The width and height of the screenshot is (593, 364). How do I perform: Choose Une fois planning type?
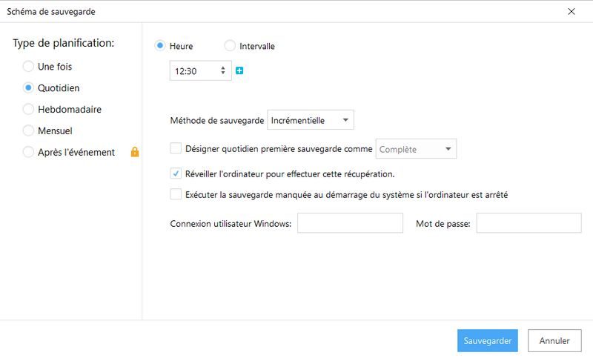click(28, 66)
